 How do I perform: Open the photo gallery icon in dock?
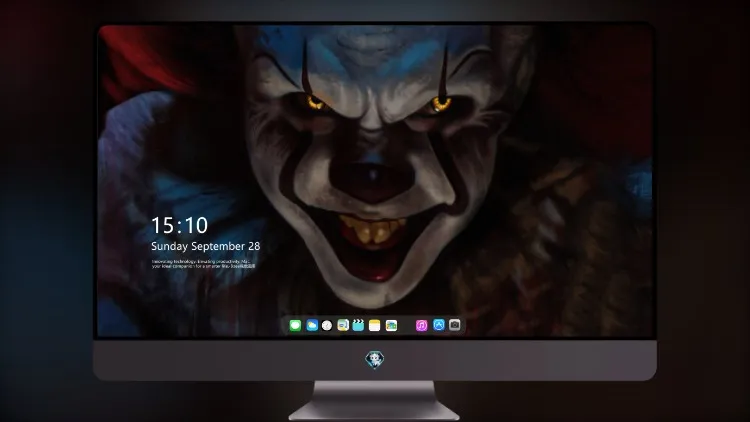click(391, 325)
